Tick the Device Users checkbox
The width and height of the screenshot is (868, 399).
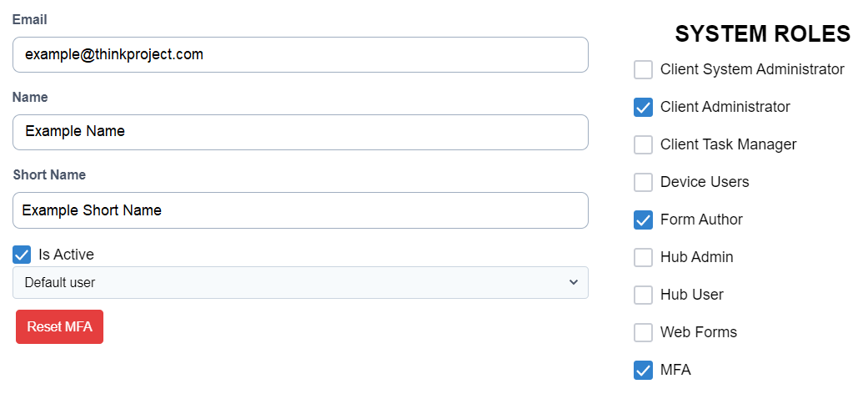click(643, 182)
